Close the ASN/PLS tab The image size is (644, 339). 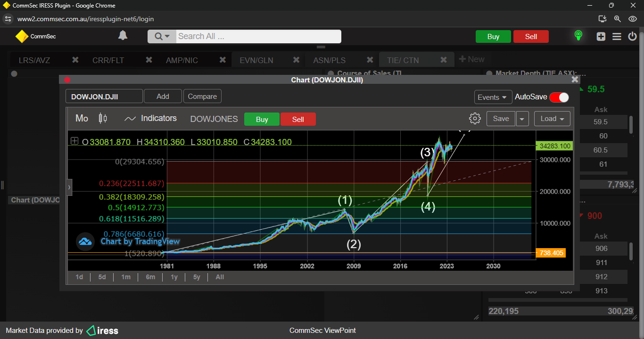point(370,60)
